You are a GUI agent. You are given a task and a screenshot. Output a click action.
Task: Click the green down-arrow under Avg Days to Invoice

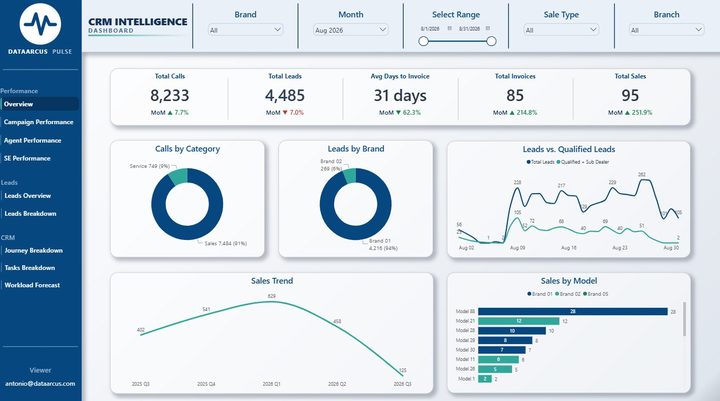pos(398,112)
